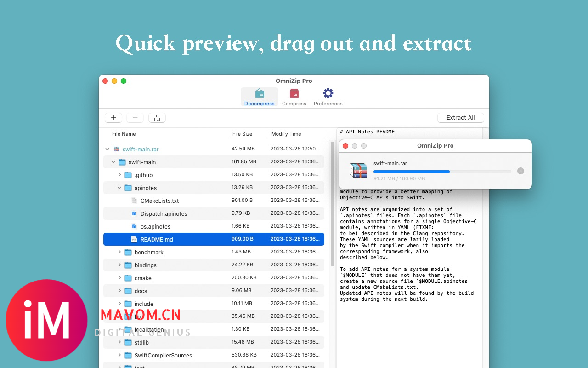This screenshot has width=588, height=368.
Task: Open the Decompress tab
Action: coord(260,97)
